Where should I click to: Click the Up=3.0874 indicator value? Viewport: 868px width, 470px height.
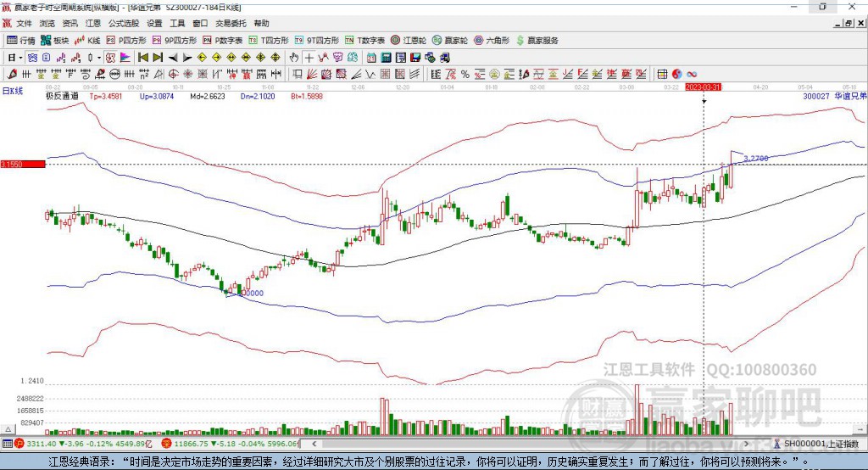[x=157, y=96]
